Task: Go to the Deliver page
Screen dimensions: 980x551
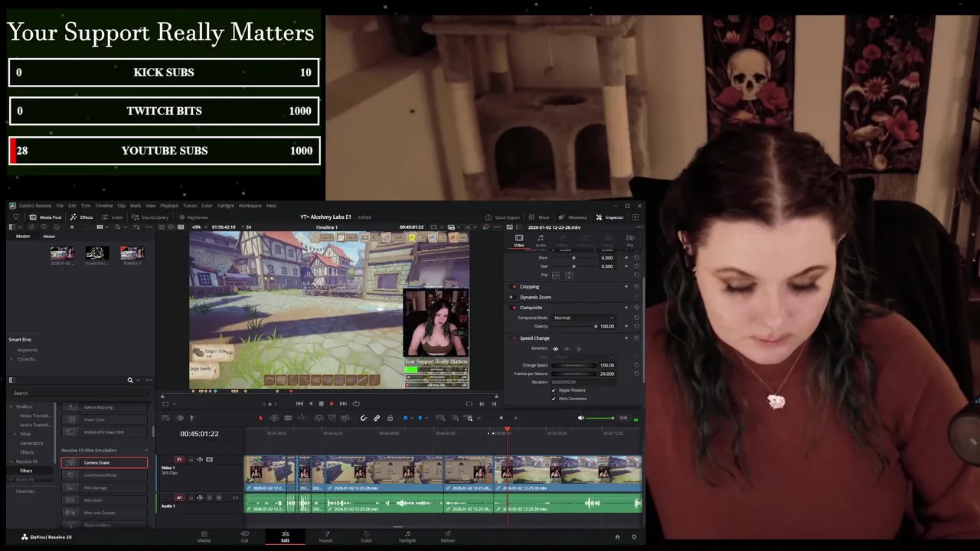Action: 448,536
